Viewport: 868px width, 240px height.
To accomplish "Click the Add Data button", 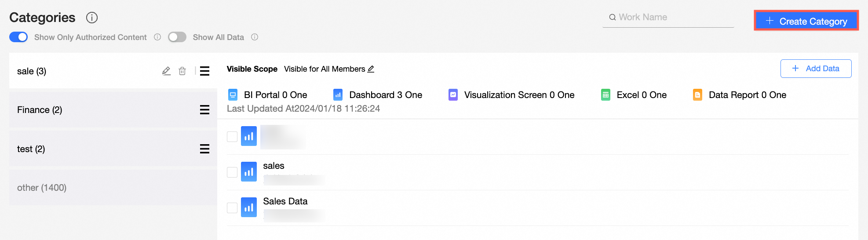I will point(816,69).
